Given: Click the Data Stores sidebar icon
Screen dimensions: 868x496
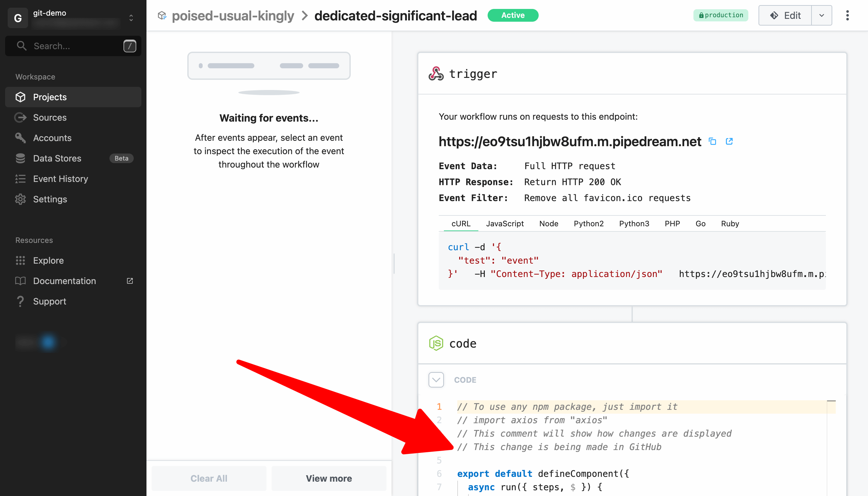Looking at the screenshot, I should click(20, 158).
